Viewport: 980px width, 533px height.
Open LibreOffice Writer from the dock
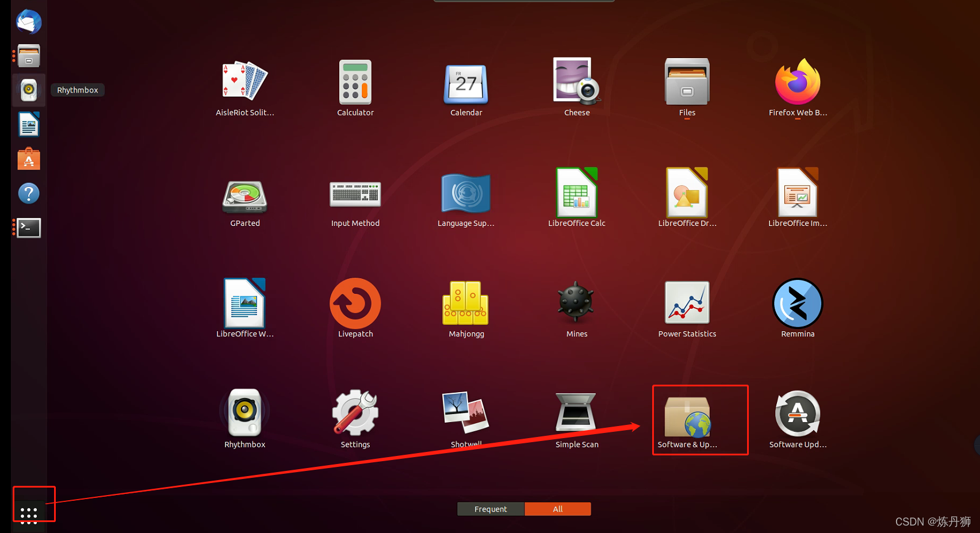coord(29,124)
